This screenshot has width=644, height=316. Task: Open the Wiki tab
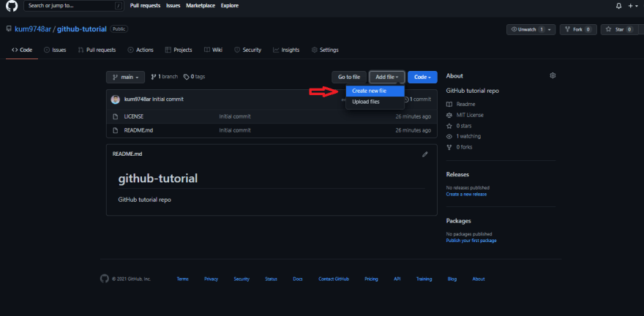coord(213,50)
